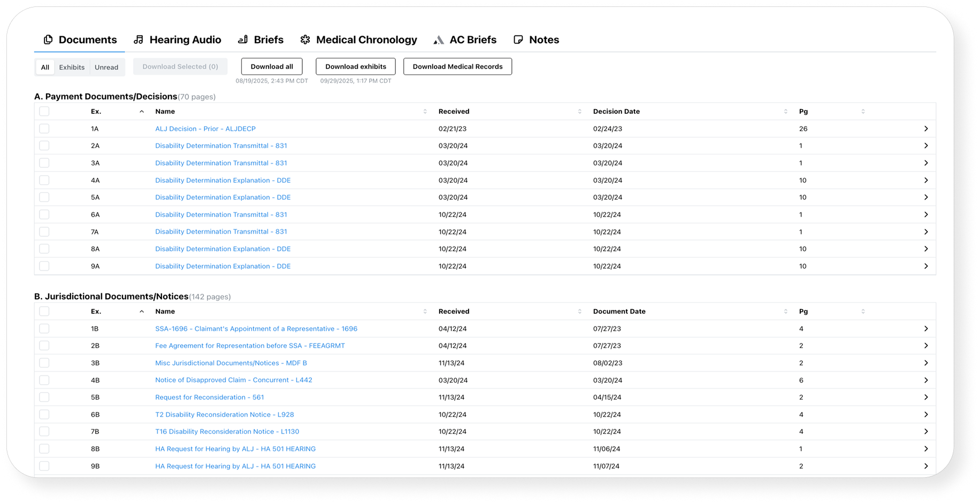Image resolution: width=980 pixels, height=504 pixels.
Task: Click the Hearing Audio music note icon
Action: coord(139,40)
